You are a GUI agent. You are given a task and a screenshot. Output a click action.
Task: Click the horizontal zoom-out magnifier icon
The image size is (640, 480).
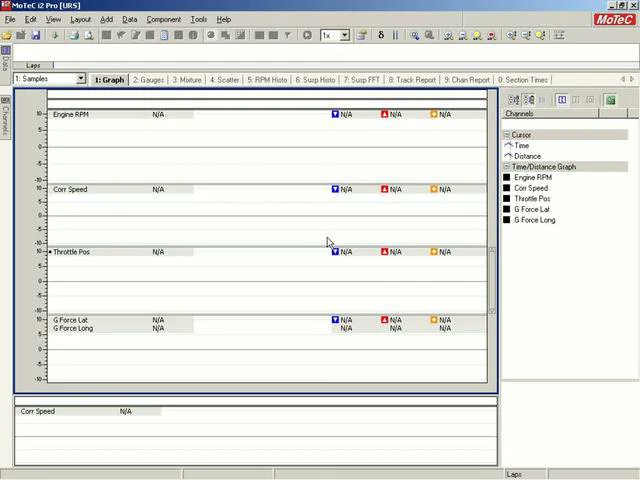tap(462, 36)
